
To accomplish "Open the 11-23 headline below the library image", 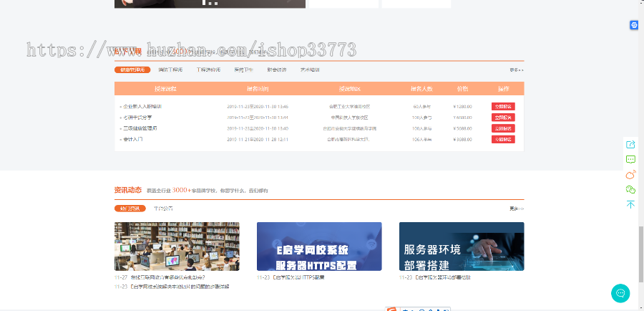I will (180, 287).
